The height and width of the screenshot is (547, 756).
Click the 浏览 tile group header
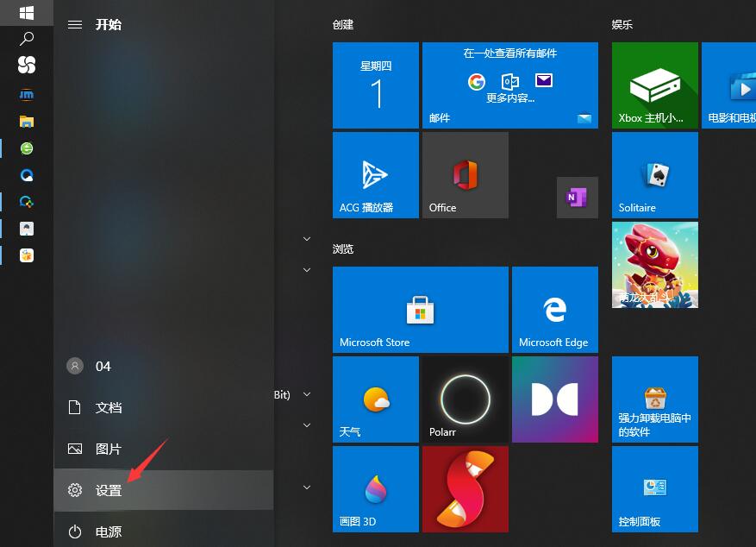click(343, 248)
